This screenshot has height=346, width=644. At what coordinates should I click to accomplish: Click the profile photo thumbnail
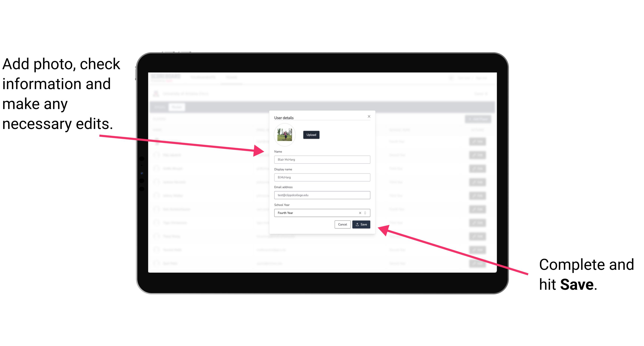tap(285, 135)
